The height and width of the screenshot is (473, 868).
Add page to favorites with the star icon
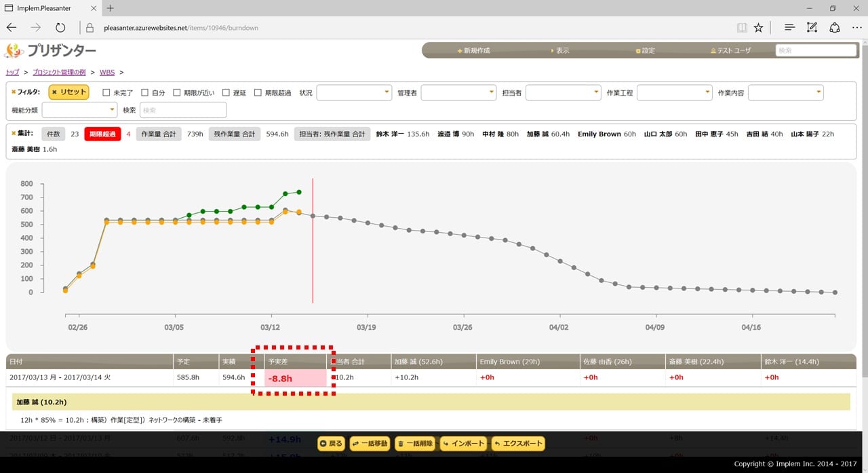[759, 28]
